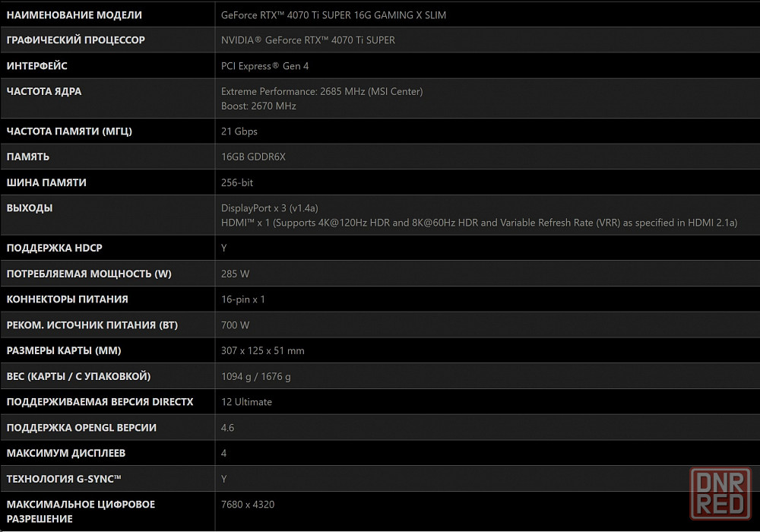Screen dimensions: 760x532
Task: Click the 12 Ultimate DirectX value
Action: (246, 402)
